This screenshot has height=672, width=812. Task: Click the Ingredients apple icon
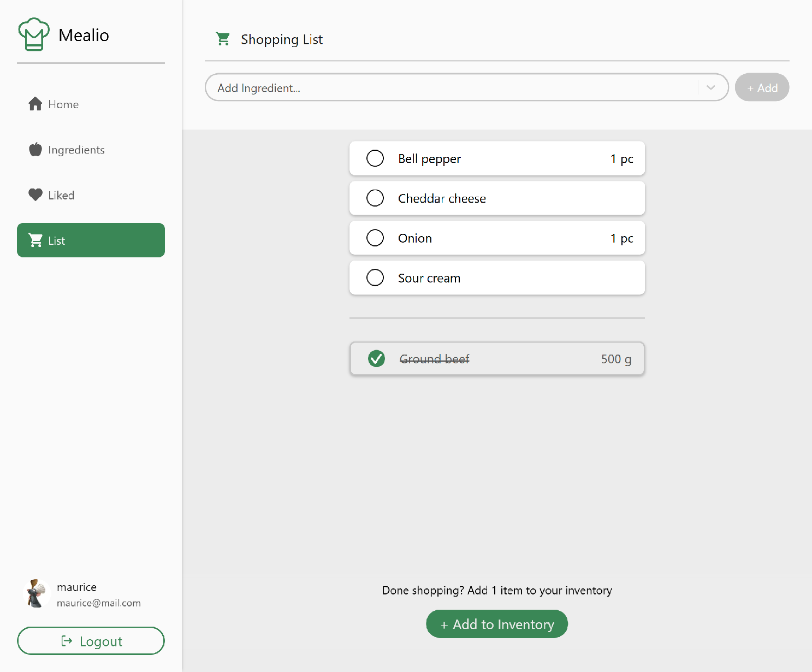35,149
